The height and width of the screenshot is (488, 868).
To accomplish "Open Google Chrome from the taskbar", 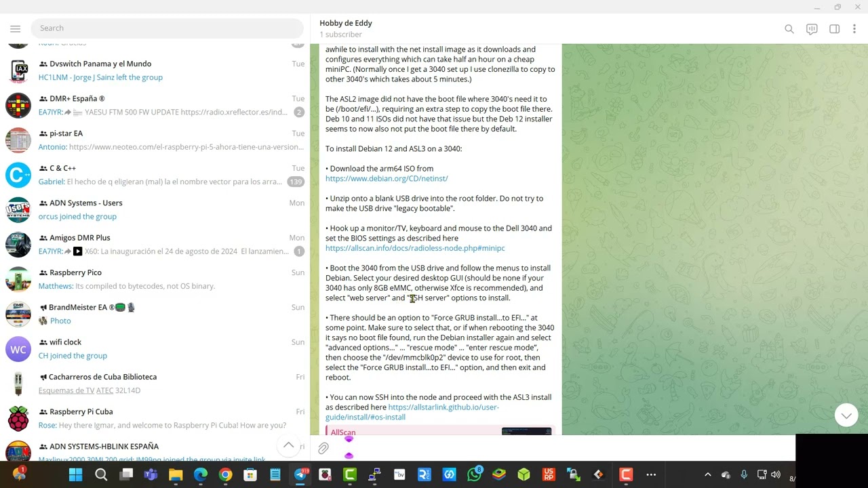I will coord(225,474).
